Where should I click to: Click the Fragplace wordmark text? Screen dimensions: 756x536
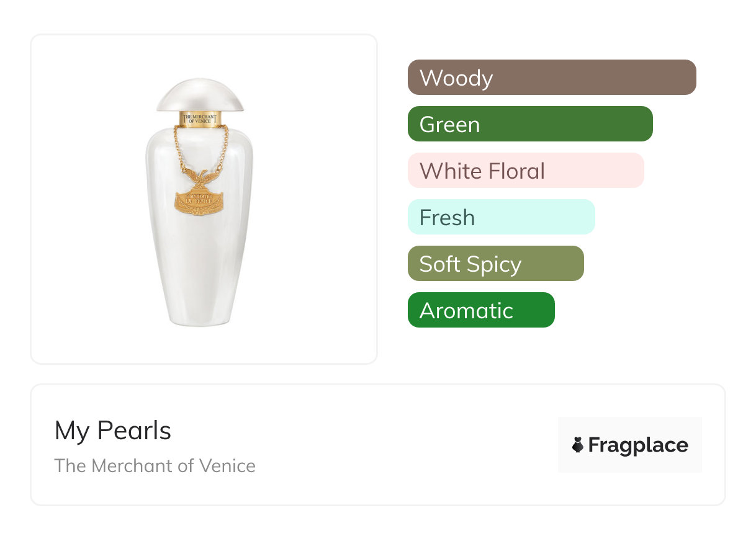(x=638, y=445)
